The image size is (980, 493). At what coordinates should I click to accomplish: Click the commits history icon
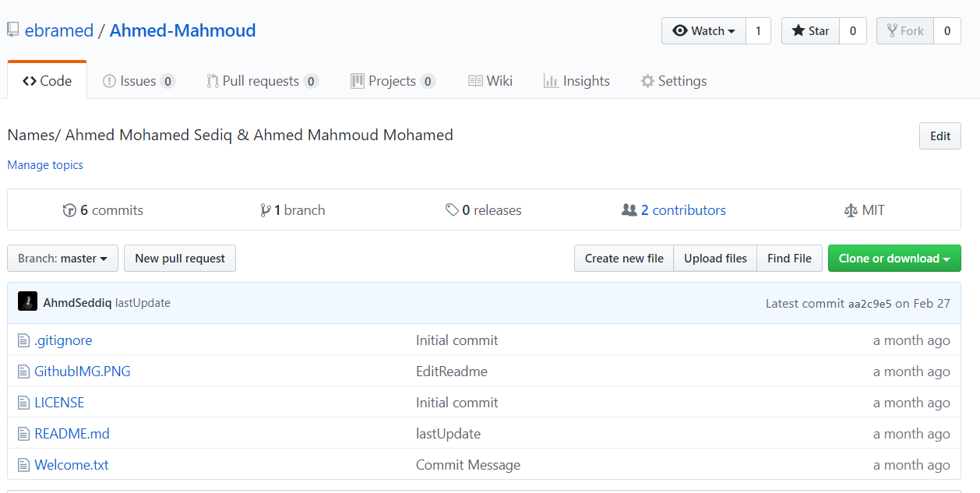70,210
